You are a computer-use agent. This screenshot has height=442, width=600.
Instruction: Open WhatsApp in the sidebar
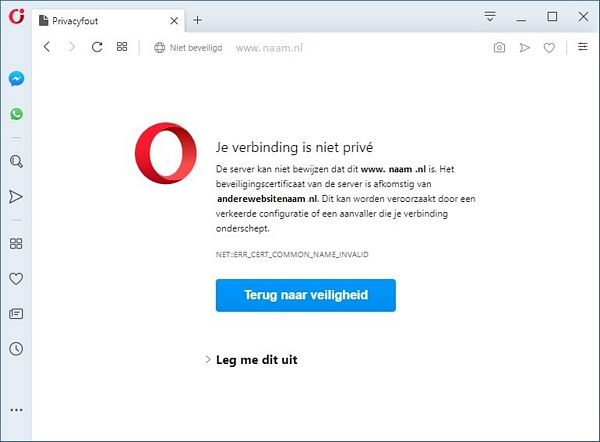click(16, 114)
